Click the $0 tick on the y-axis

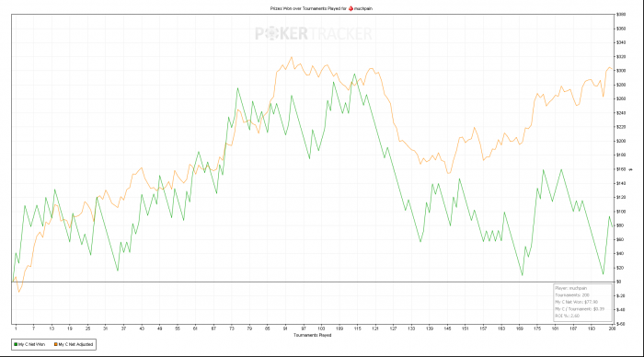pos(618,282)
